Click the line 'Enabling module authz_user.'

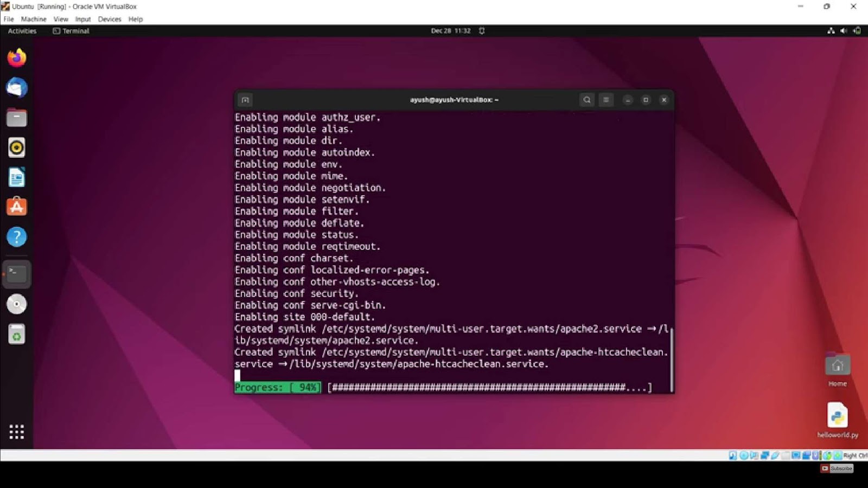(308, 117)
